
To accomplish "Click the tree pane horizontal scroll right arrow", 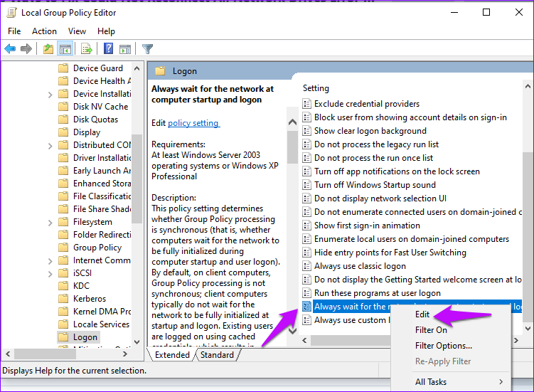I will (x=125, y=354).
